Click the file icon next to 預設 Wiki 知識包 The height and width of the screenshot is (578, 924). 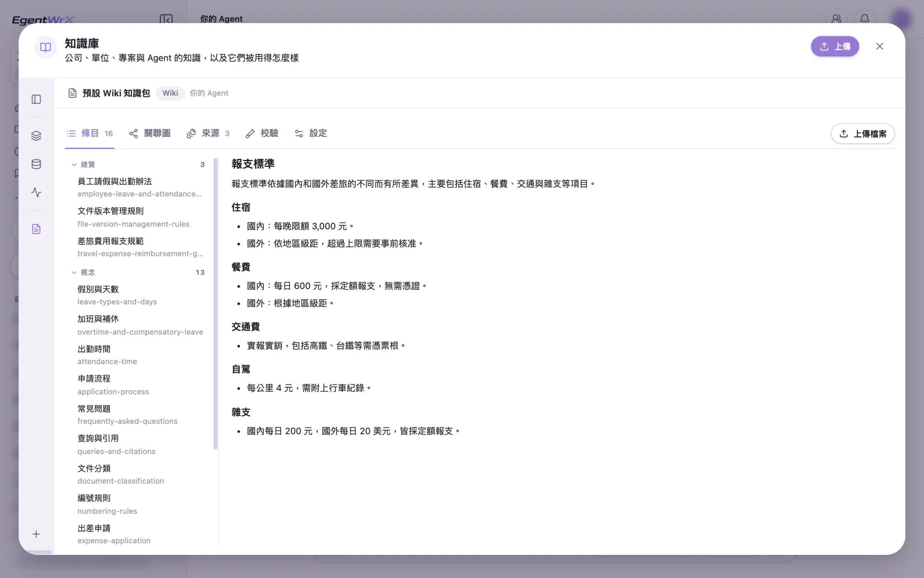point(72,93)
